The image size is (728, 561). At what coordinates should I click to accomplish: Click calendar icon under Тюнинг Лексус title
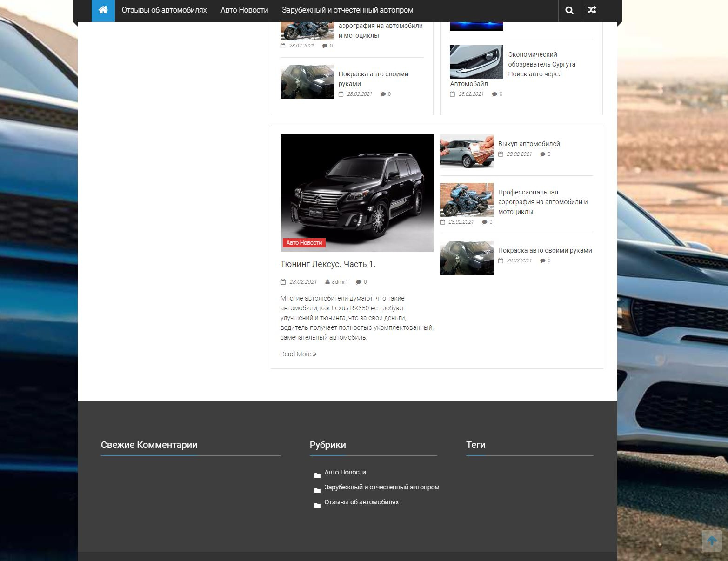tap(283, 282)
